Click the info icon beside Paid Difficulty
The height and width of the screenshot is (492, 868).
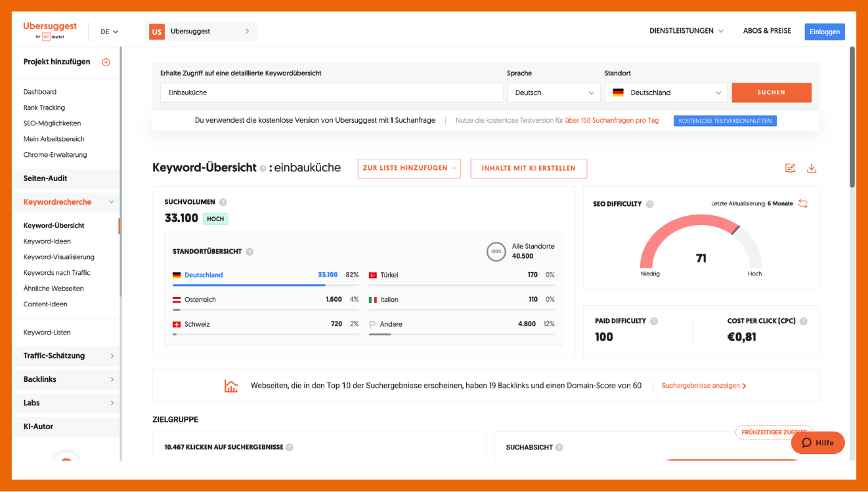(654, 321)
